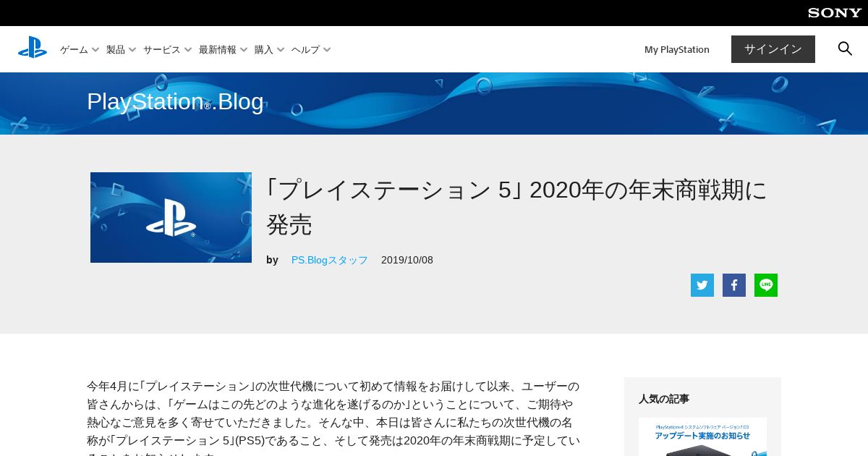Expand the サービス menu chevron
868x456 pixels.
[x=188, y=50]
